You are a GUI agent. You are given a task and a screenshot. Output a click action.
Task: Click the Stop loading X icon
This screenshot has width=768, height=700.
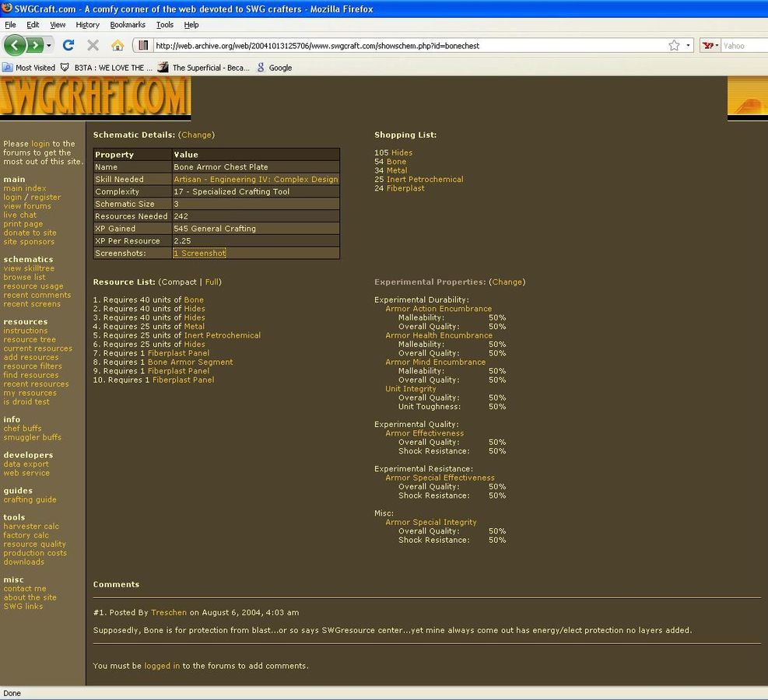(93, 45)
